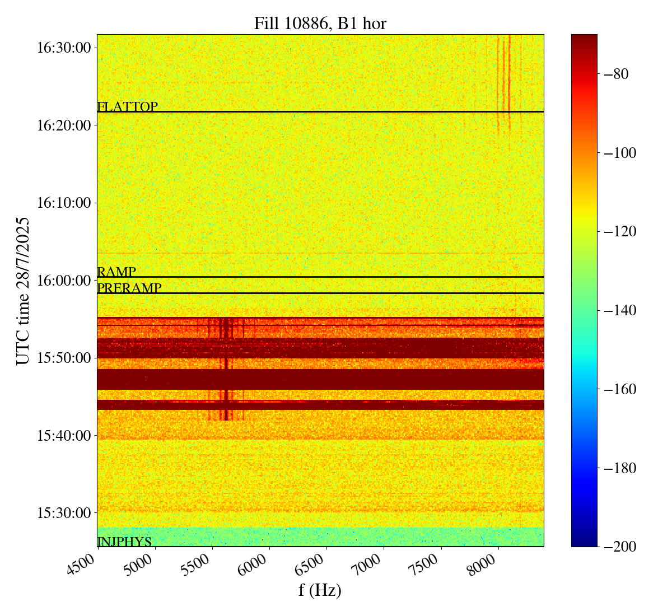Select the 'UTC time 28/7/2025' y-axis label
This screenshot has height=616, width=672.
[x=23, y=291]
